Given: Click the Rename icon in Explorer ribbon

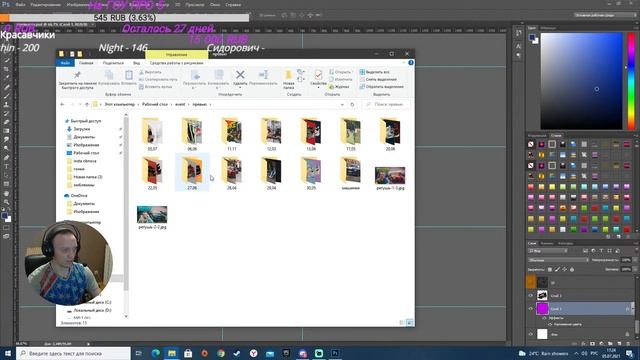Looking at the screenshot, I should [x=263, y=75].
